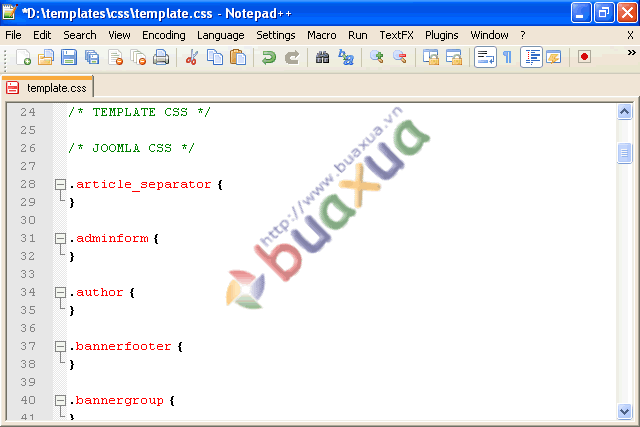
Task: Start macro recording with red dot
Action: click(584, 57)
